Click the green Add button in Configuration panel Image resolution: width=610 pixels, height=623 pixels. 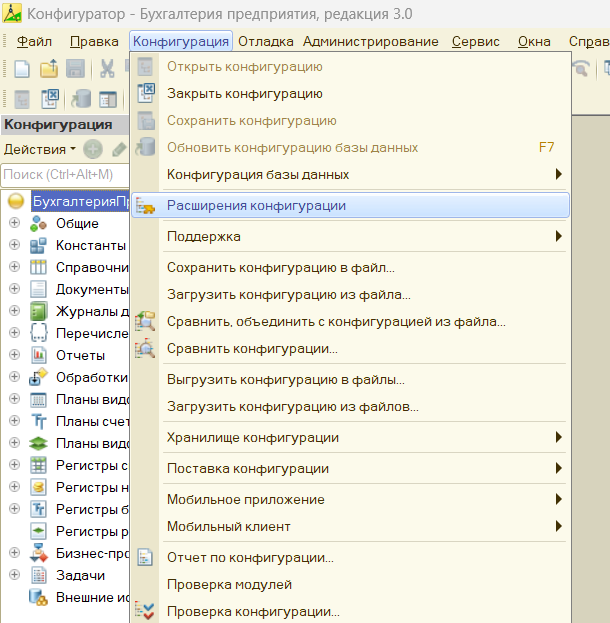tap(93, 149)
